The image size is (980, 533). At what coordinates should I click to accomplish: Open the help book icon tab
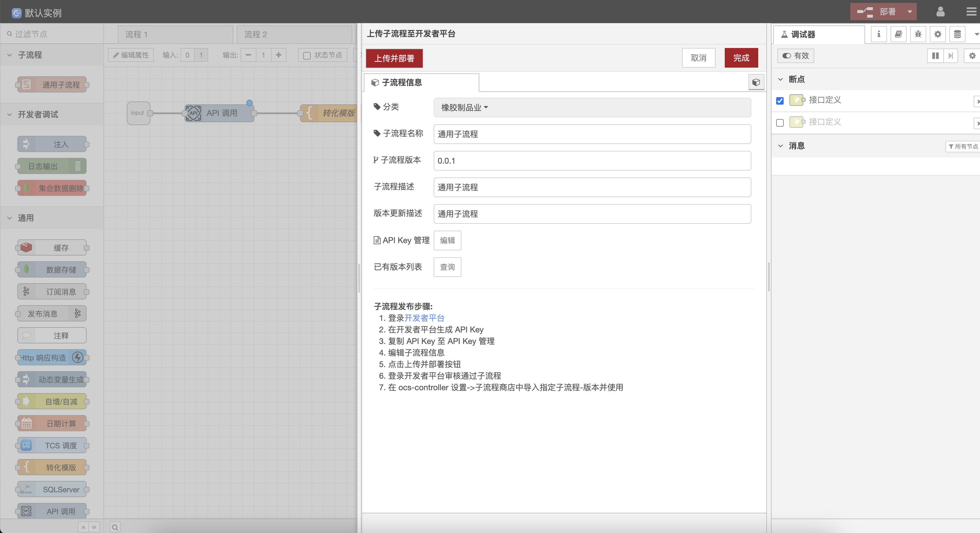[898, 34]
